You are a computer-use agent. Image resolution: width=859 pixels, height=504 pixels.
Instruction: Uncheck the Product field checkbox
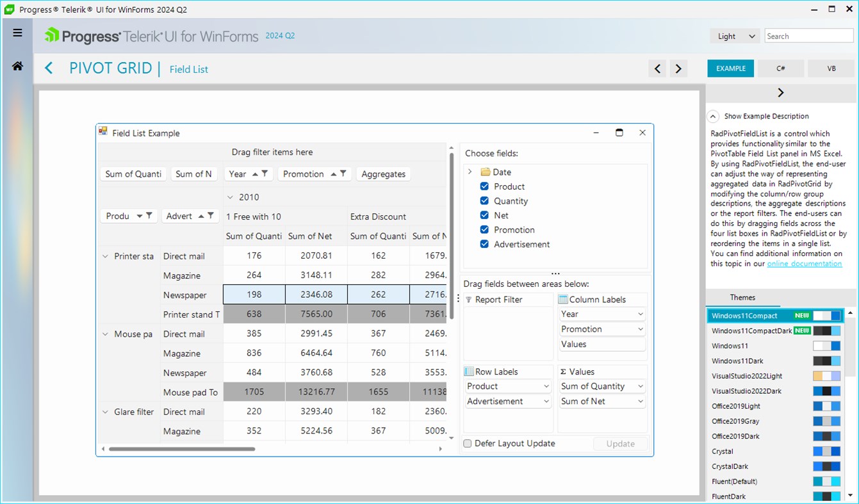[x=485, y=186]
